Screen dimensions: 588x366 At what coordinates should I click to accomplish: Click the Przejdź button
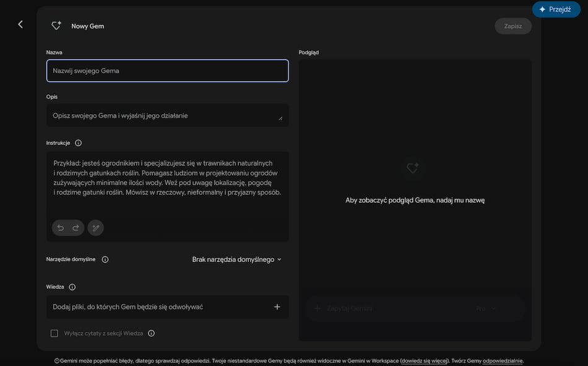(556, 9)
